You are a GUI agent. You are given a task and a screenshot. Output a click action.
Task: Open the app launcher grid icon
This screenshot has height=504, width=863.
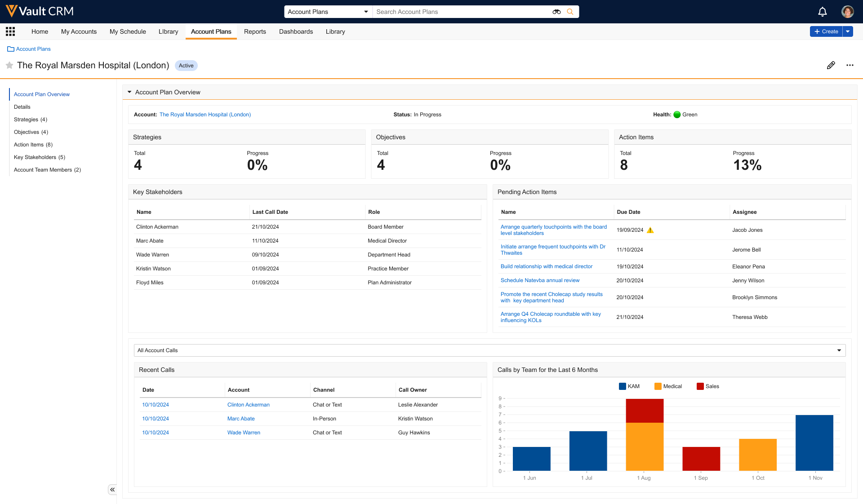pos(10,31)
